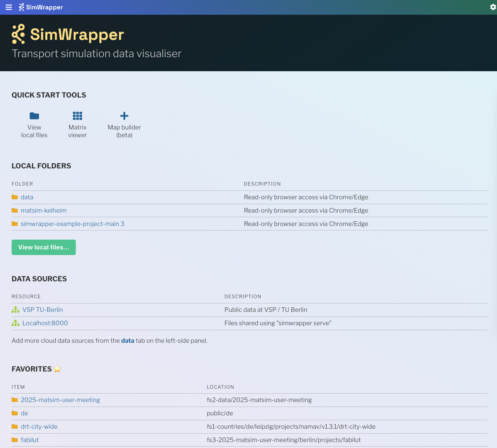Click the LOCATION column header
Image resolution: width=497 pixels, height=448 pixels.
220,387
